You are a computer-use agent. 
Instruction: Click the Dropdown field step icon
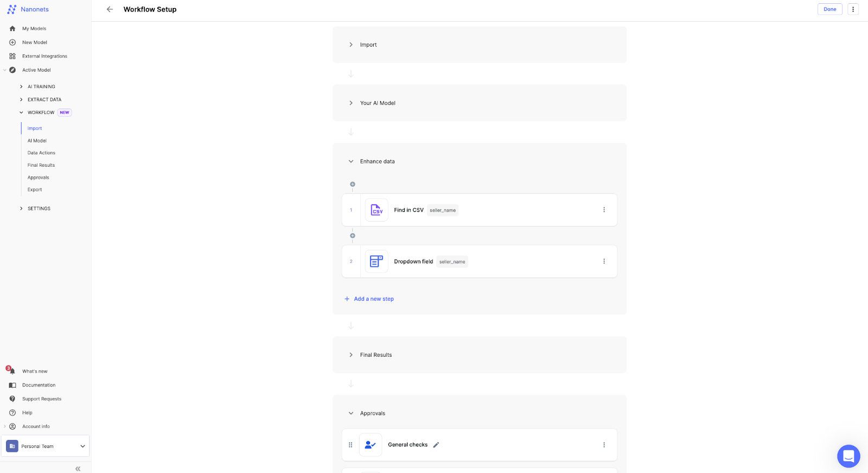(376, 262)
